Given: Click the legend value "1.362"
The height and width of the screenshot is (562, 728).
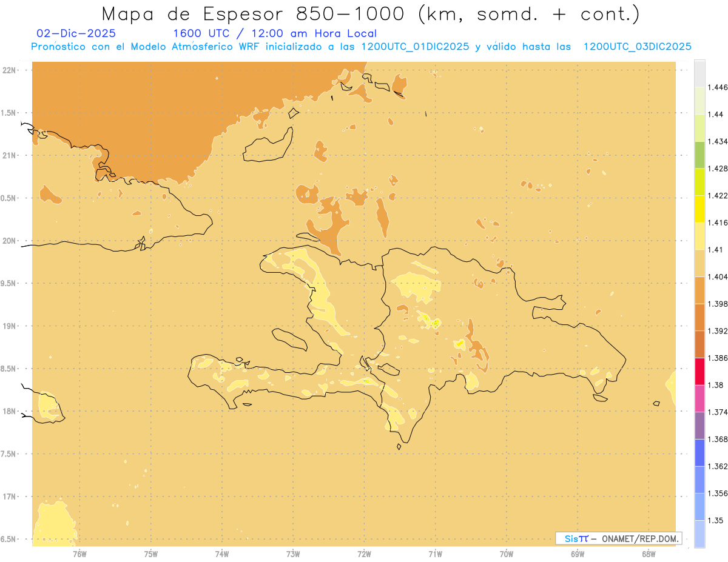Looking at the screenshot, I should [x=718, y=466].
